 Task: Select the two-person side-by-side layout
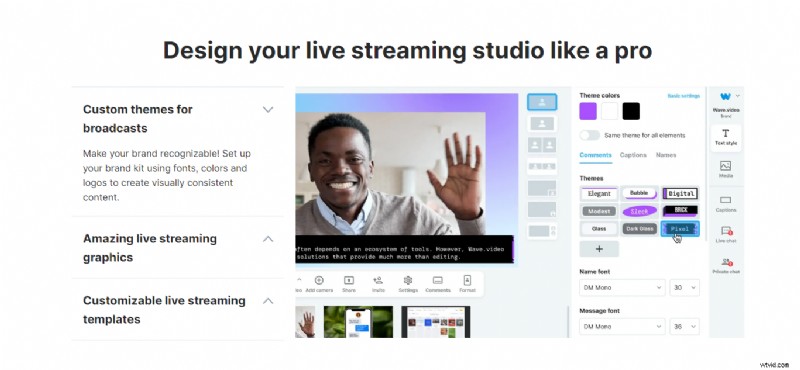542,145
